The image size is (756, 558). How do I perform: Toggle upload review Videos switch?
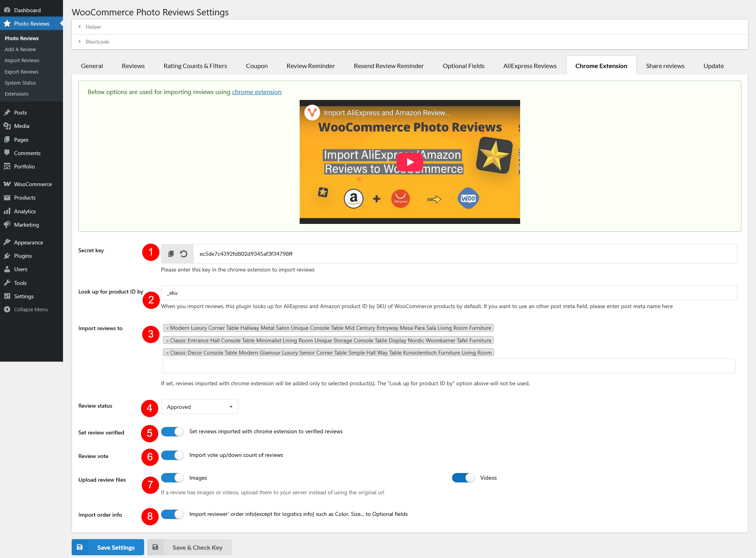tap(463, 478)
